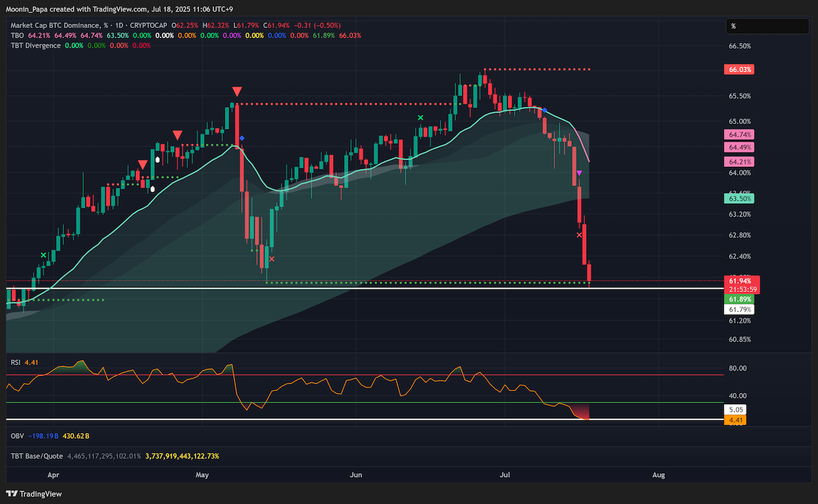This screenshot has width=818, height=504.
Task: Click the red 61.94% current price label
Action: click(x=740, y=281)
